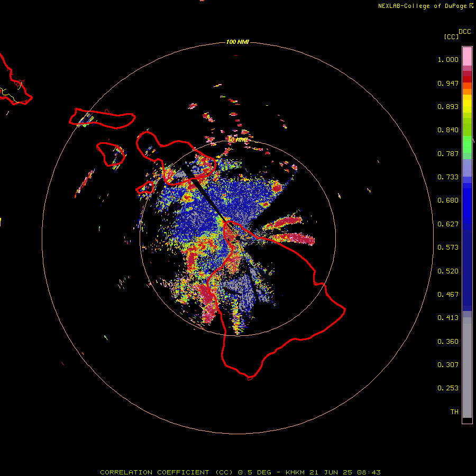Click the KHKM station identifier in caption
The height and width of the screenshot is (476, 476).
(x=295, y=472)
